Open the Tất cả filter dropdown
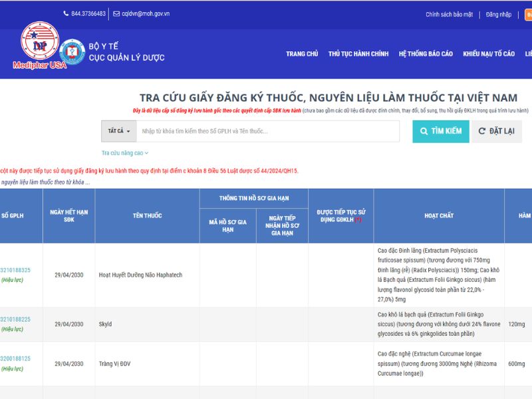Screen dimensions: 532x399 coord(119,131)
